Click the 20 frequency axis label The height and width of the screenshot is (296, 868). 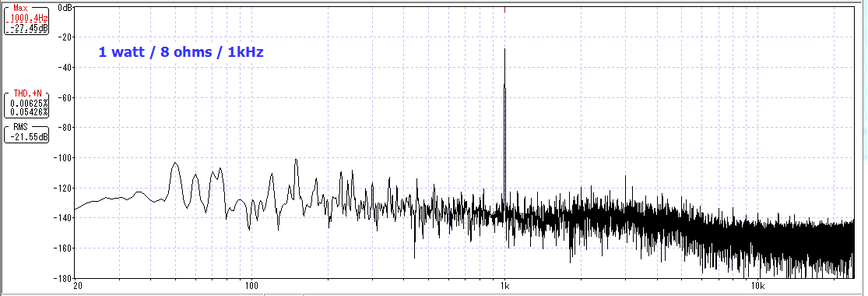pyautogui.click(x=78, y=286)
